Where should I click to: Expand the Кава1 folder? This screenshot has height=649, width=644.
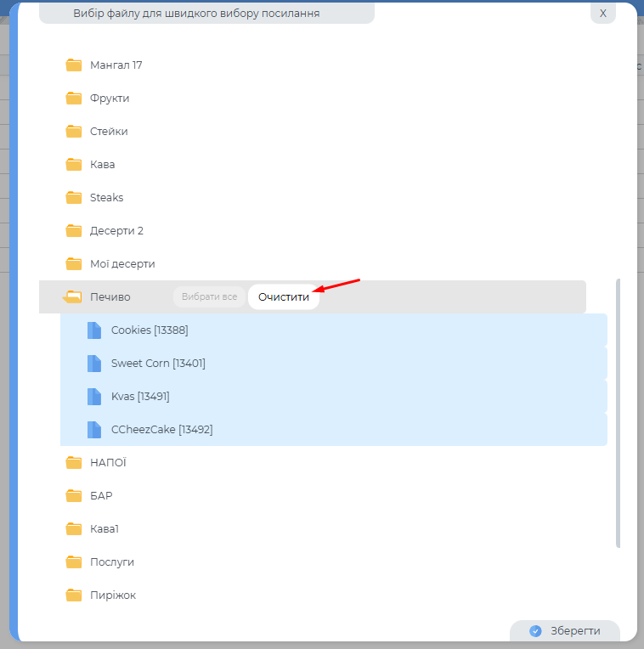coord(105,529)
